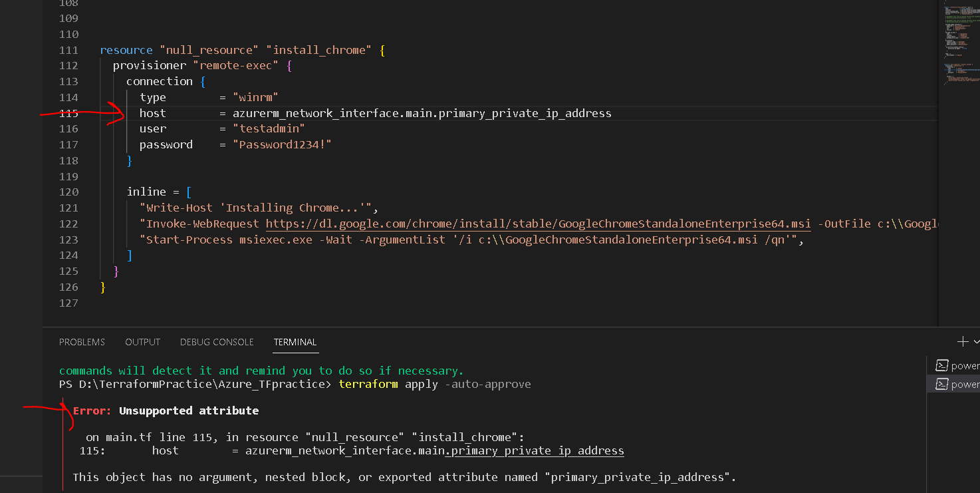This screenshot has width=980, height=493.
Task: Click "Start-Process msiexec.exe" on line 123
Action: tap(229, 240)
